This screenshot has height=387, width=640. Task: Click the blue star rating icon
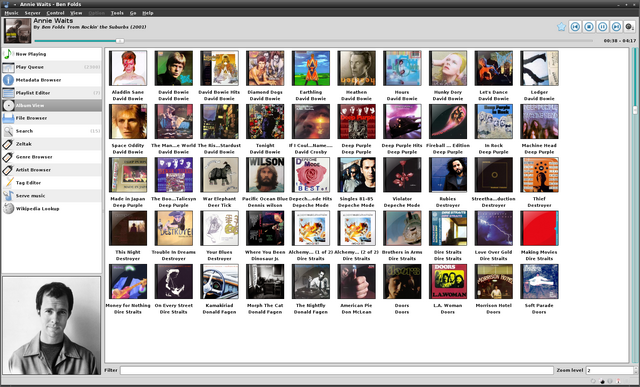561,27
